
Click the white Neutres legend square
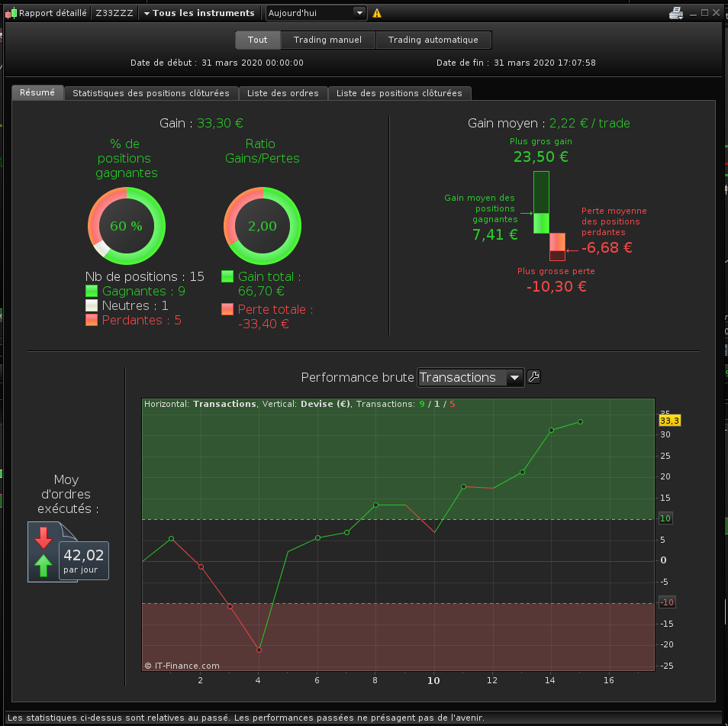tap(92, 305)
